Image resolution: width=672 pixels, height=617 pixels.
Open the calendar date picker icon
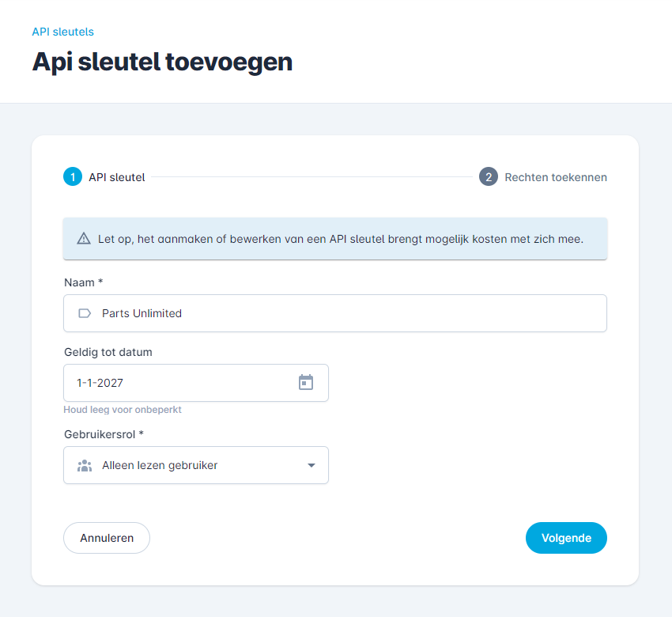(x=306, y=382)
